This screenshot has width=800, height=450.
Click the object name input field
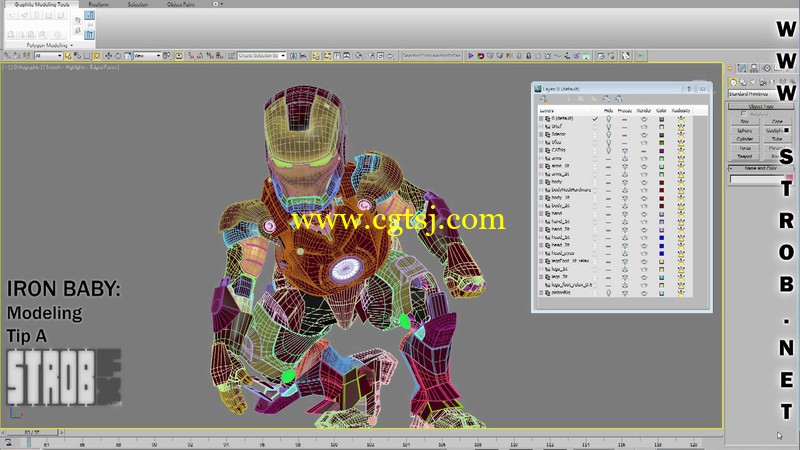[758, 179]
